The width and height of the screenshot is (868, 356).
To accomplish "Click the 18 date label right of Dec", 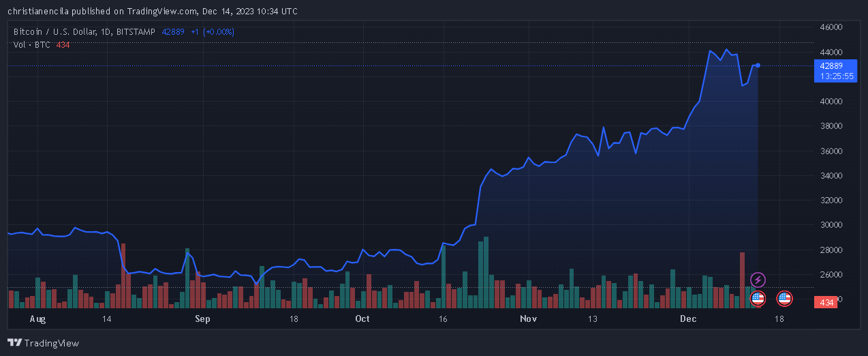I will point(779,318).
